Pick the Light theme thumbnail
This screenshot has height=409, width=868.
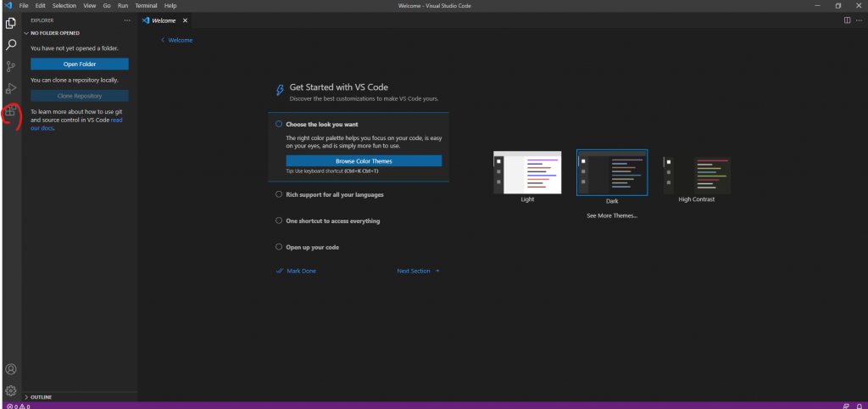tap(527, 172)
